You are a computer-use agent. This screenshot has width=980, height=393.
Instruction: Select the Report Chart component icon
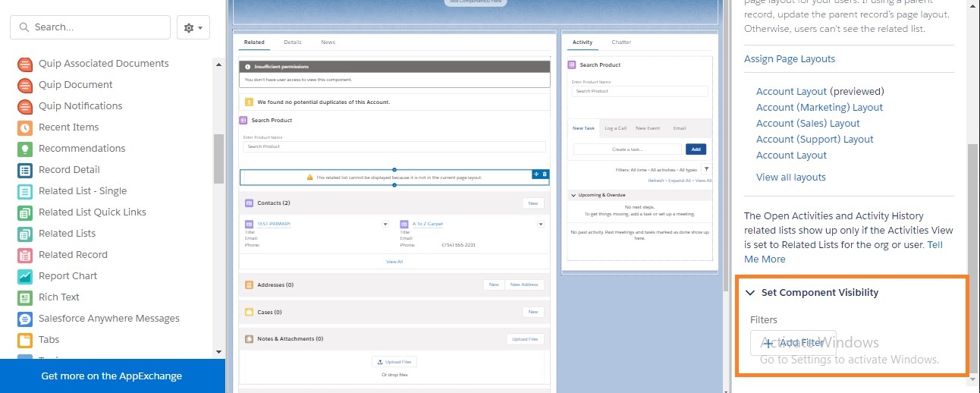coord(25,276)
